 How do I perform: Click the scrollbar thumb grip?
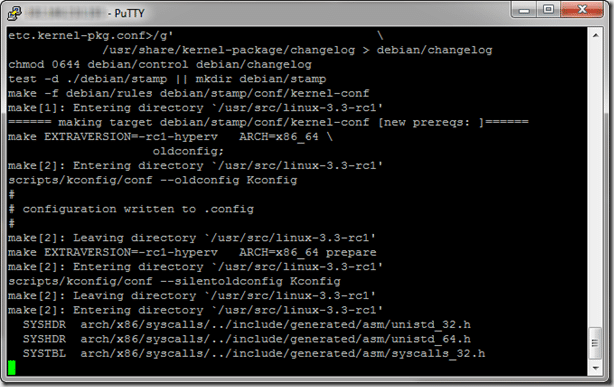point(595,343)
